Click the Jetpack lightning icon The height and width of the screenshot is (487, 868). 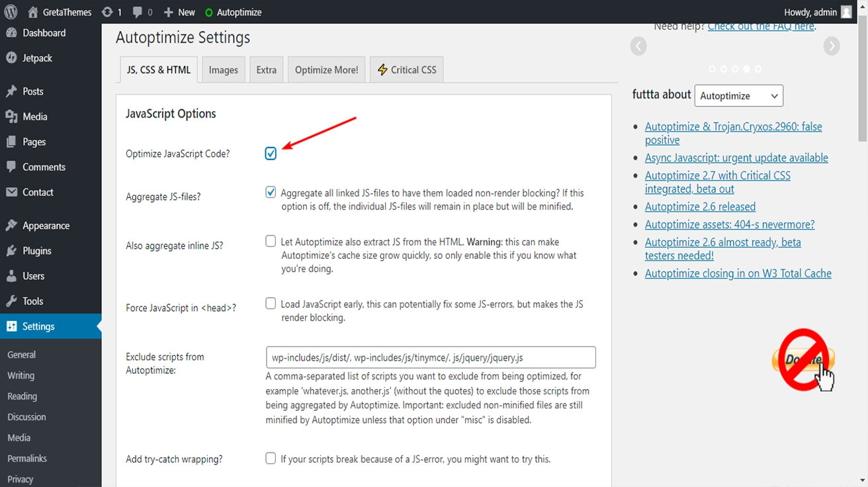click(11, 58)
